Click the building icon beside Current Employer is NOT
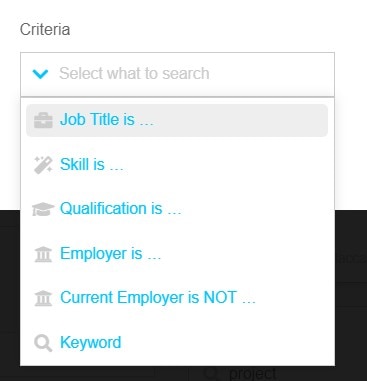This screenshot has height=381, width=367. (x=43, y=298)
